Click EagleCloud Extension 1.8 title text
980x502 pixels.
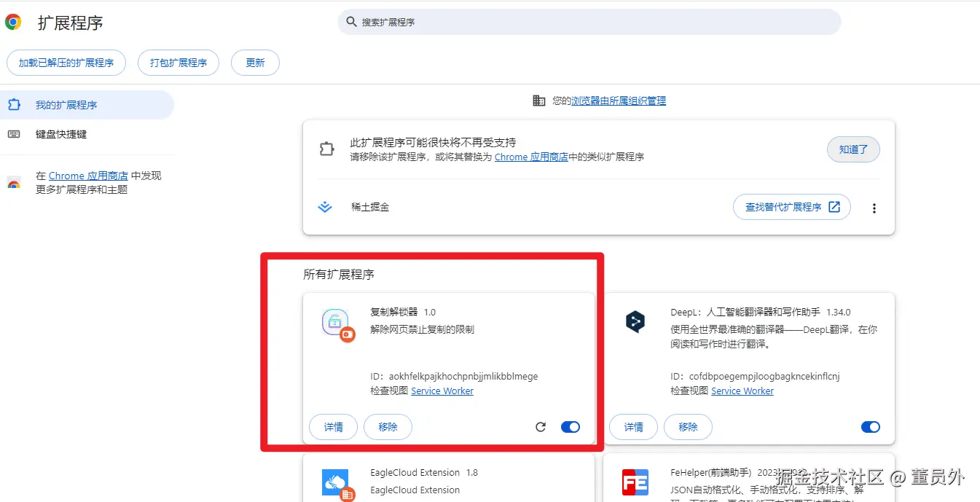(424, 472)
